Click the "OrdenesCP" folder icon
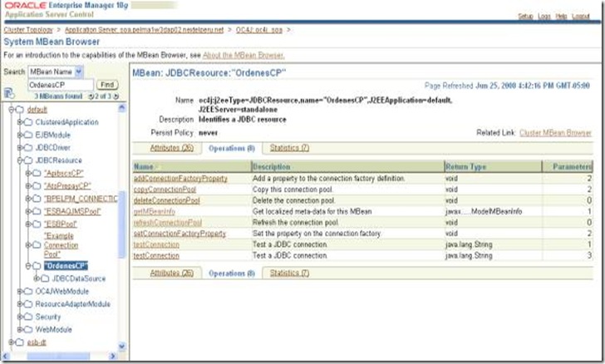 37,266
